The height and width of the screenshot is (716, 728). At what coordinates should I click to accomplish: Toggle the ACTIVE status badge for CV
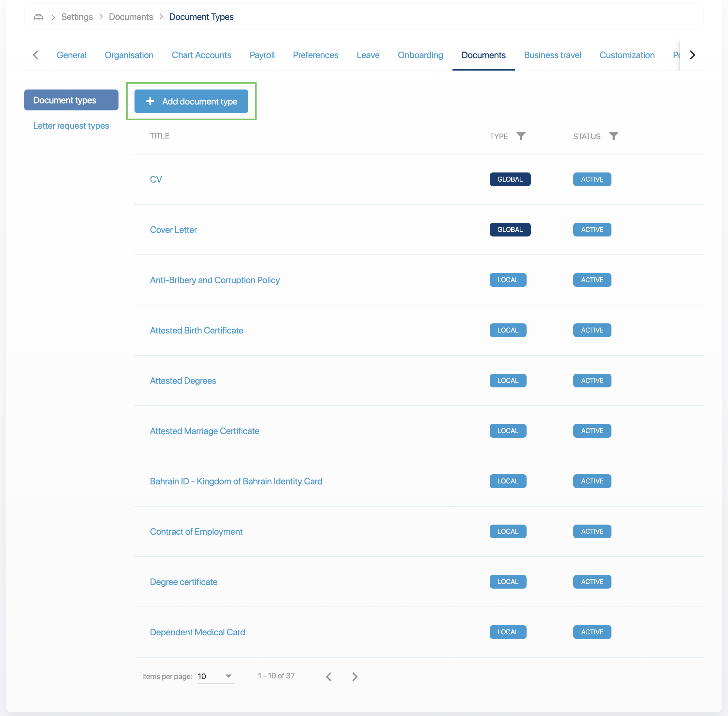click(592, 179)
